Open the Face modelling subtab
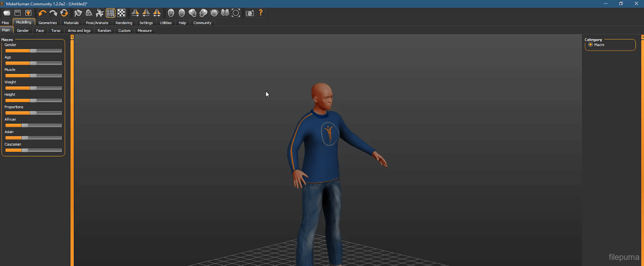Viewport: 644px width, 266px height. [40, 31]
